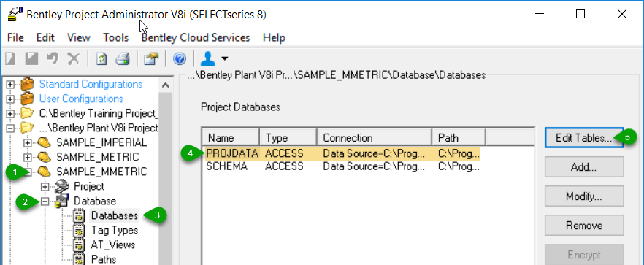Expand the Project node under SAMPLE_MMETRIC
Screen dimensions: 644x265
click(x=45, y=187)
